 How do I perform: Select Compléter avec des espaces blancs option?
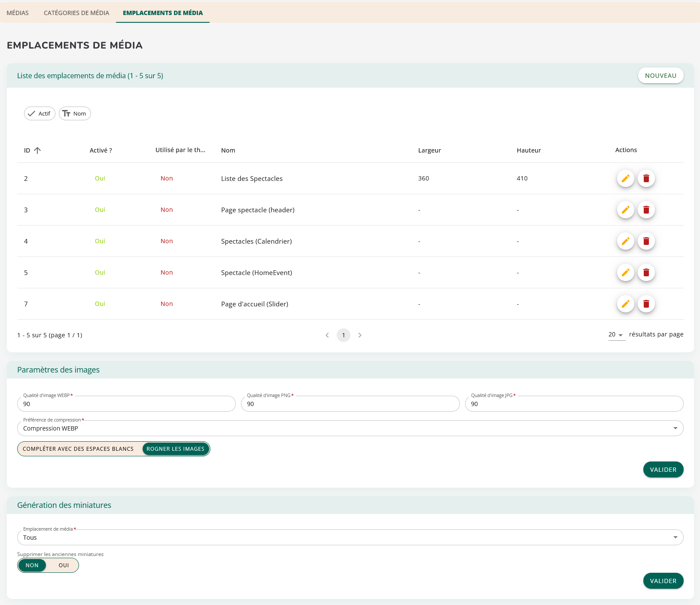[x=78, y=449]
